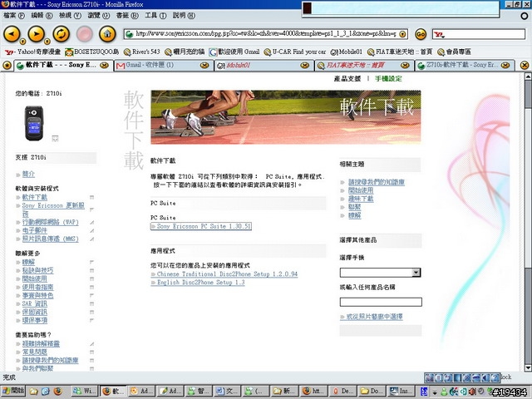Image resolution: width=532 pixels, height=399 pixels.
Task: Open Forward button history dropdown arrow
Action: click(47, 42)
